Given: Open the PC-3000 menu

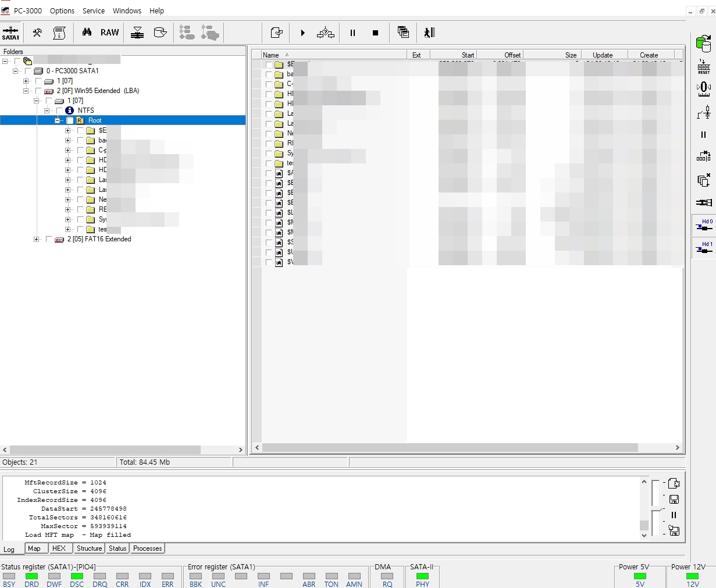Looking at the screenshot, I should (28, 10).
